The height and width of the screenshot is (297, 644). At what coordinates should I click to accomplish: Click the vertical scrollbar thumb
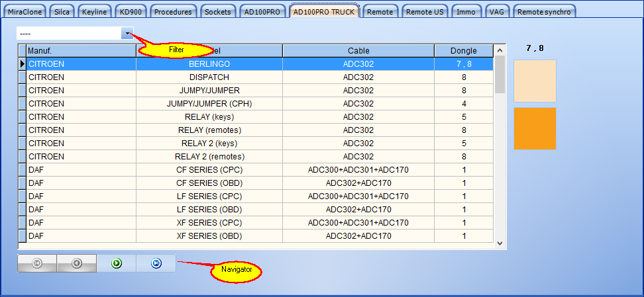(x=500, y=75)
